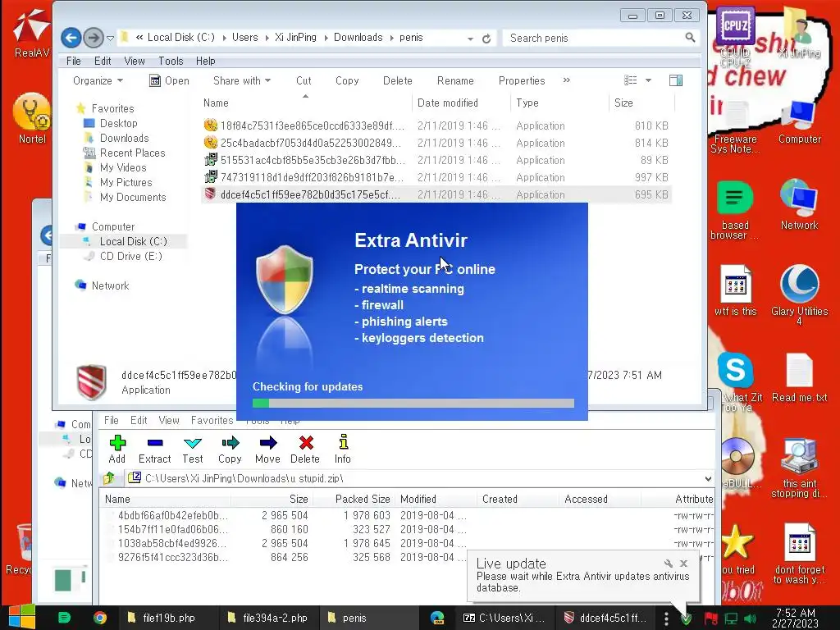The image size is (840, 630).
Task: Click the Checking for updates progress bar
Action: point(413,403)
